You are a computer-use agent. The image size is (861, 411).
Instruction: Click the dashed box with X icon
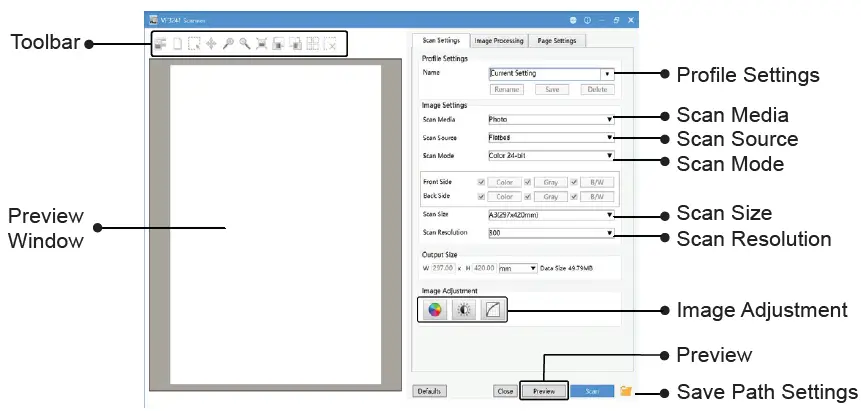click(x=330, y=44)
